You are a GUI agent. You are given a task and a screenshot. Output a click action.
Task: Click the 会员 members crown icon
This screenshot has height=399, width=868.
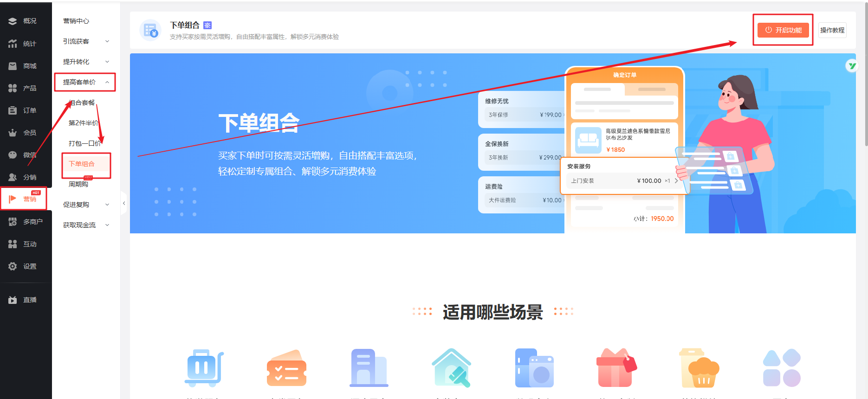[13, 133]
